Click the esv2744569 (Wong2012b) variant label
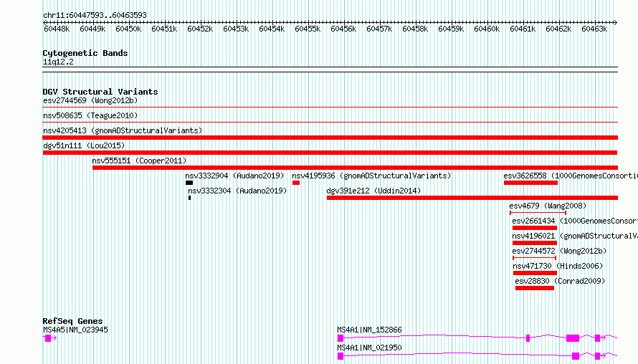 [x=90, y=100]
